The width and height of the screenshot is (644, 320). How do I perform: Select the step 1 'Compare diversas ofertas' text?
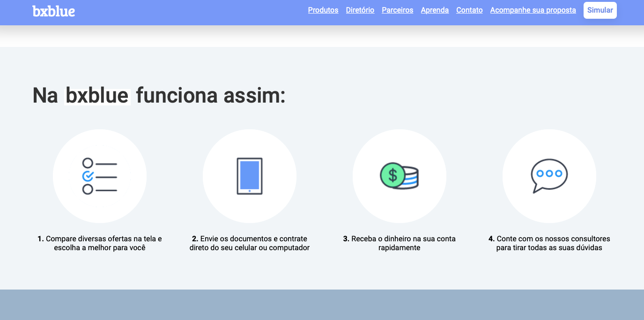(100, 243)
